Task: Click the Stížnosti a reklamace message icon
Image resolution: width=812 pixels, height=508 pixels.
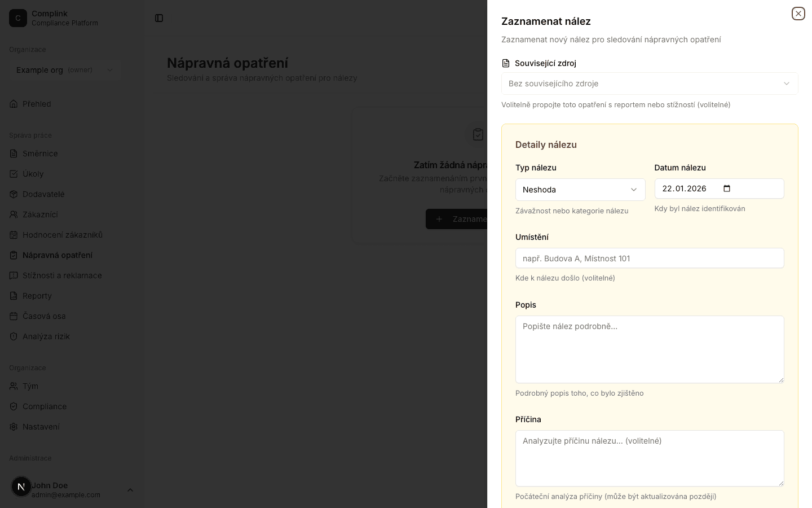Action: click(14, 275)
